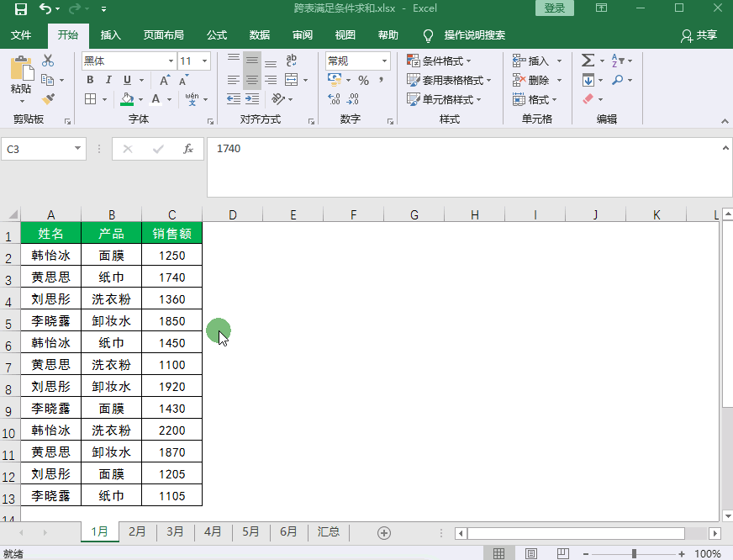
Task: Select cell containing 2200
Action: click(172, 431)
